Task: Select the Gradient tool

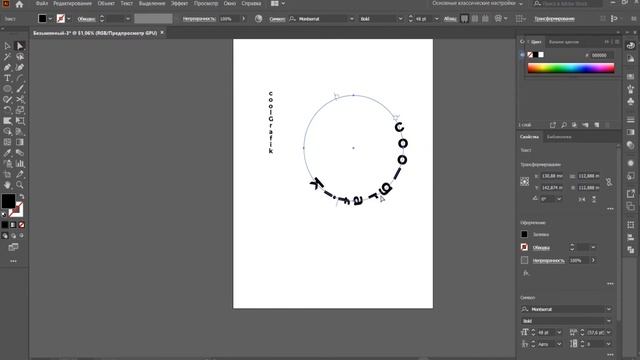Action: point(20,142)
